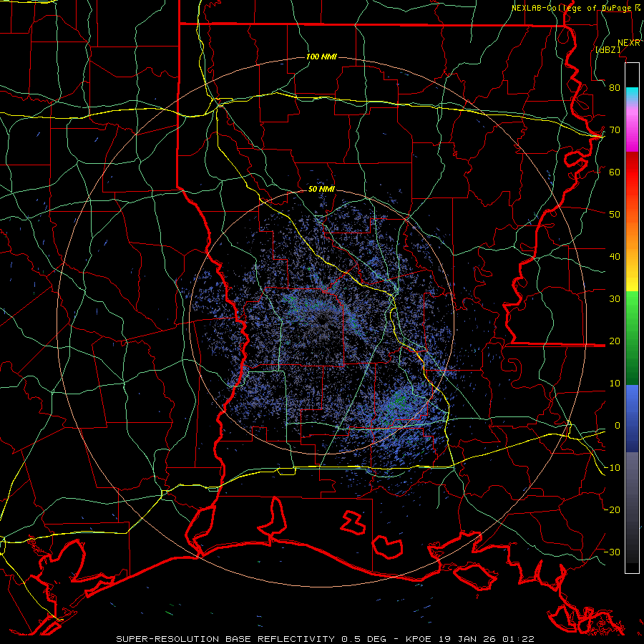Click the KPOE station identifier in caption
This screenshot has width=644, height=644.
[x=420, y=639]
